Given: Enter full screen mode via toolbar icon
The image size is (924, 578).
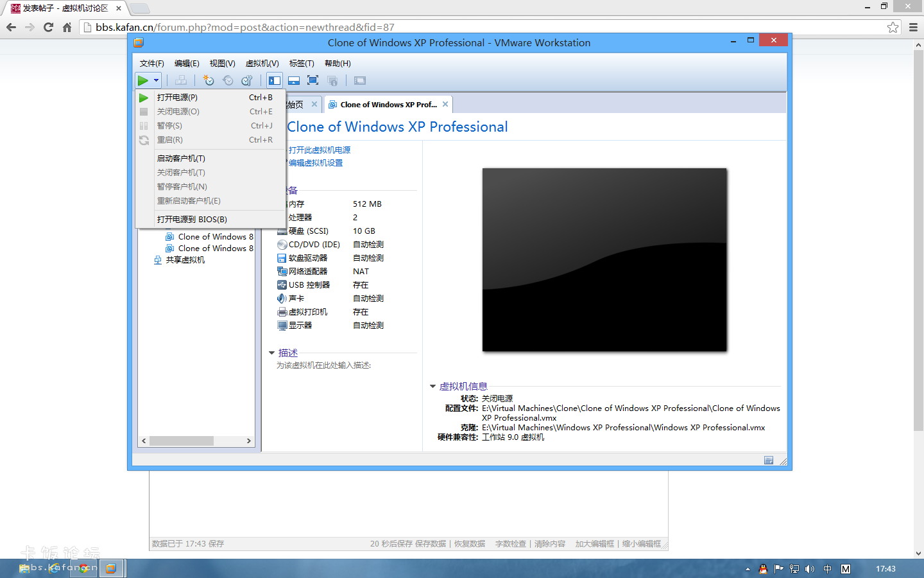Looking at the screenshot, I should coord(312,80).
